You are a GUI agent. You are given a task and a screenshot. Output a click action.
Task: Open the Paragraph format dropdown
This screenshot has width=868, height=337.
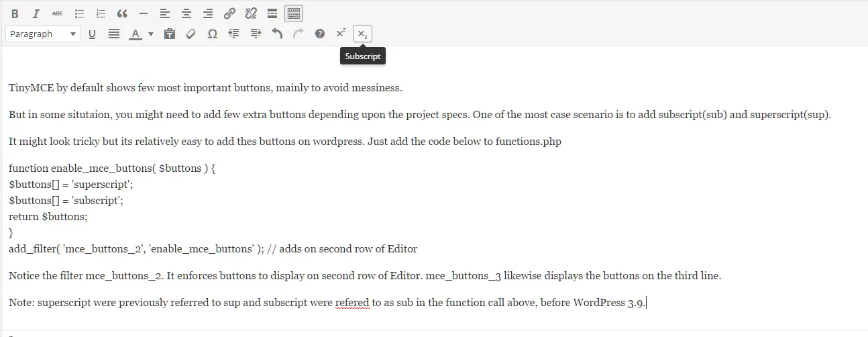(x=43, y=34)
